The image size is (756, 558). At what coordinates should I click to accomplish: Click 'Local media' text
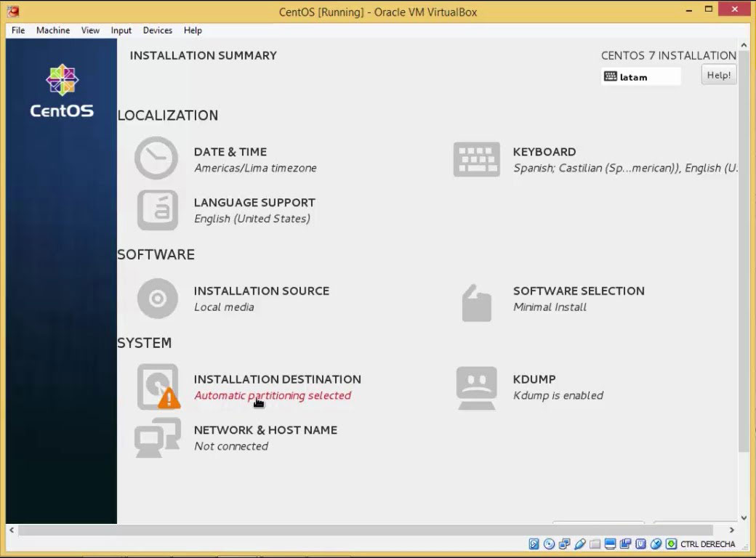(224, 307)
